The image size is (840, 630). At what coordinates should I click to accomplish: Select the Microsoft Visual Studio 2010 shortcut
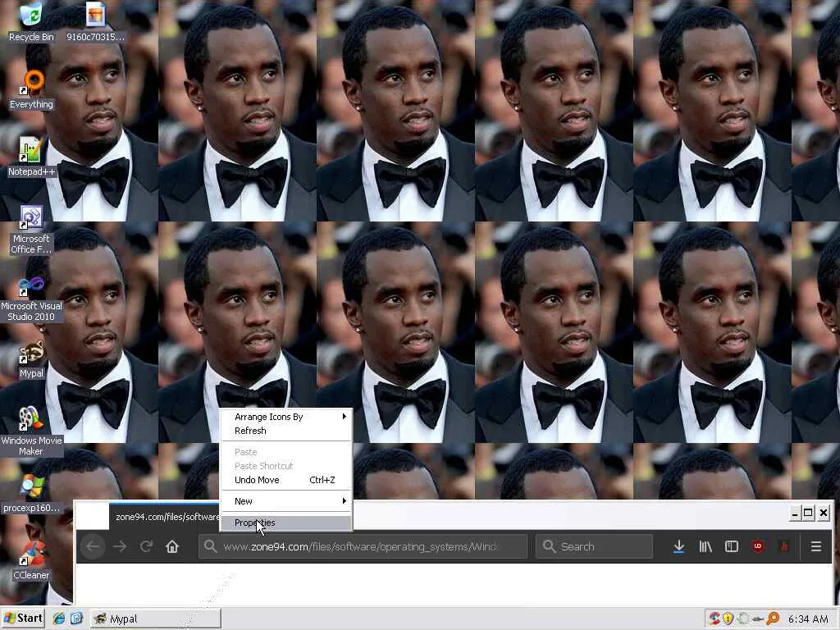click(x=31, y=299)
